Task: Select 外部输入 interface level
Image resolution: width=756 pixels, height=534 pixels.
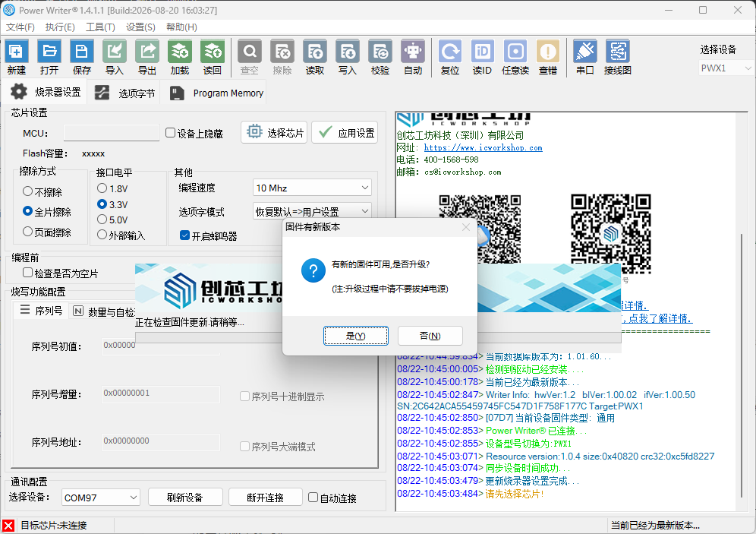Action: (102, 235)
